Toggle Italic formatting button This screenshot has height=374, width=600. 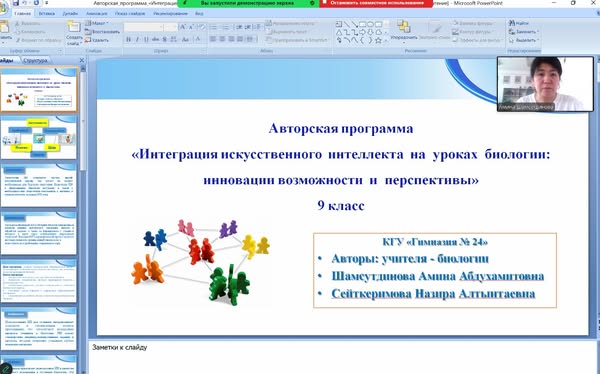(137, 39)
